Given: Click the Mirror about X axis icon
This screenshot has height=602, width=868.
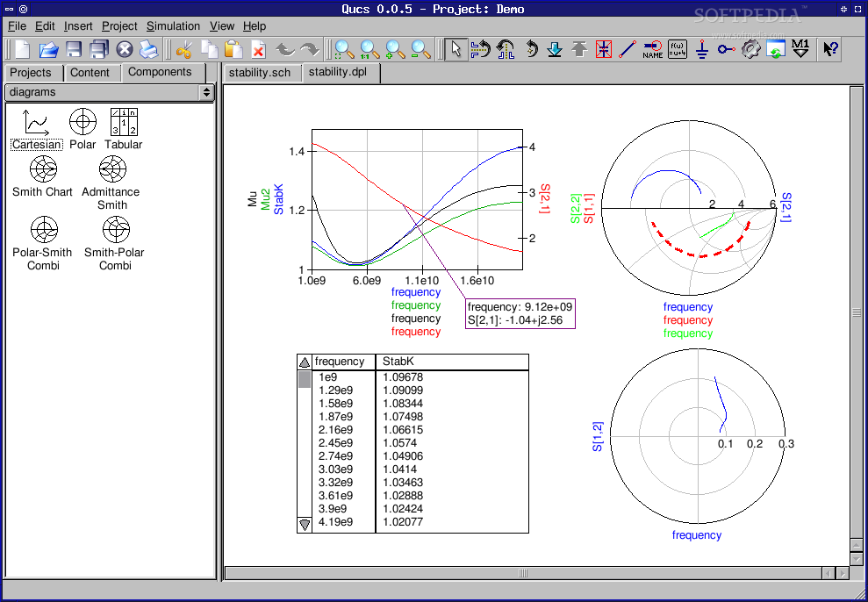Looking at the screenshot, I should click(x=480, y=49).
